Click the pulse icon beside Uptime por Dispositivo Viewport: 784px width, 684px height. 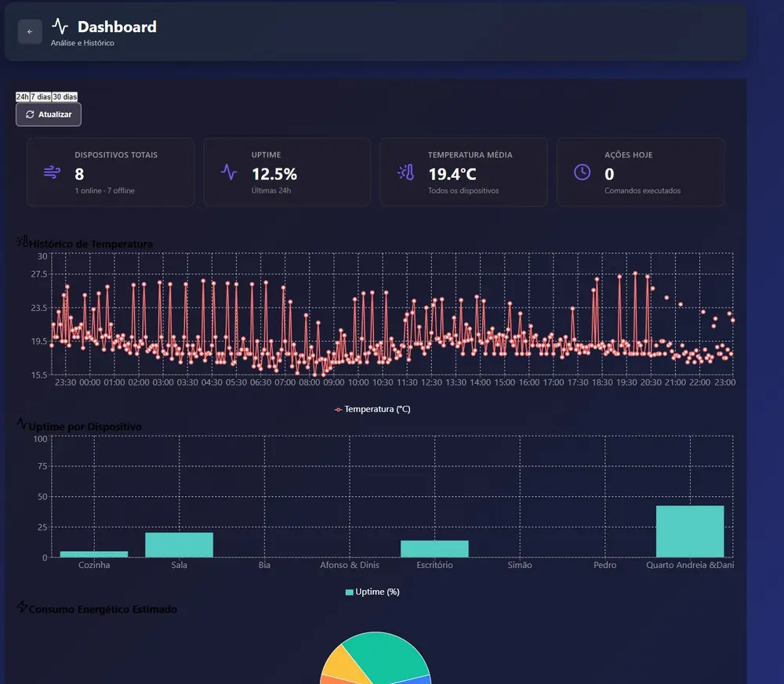point(22,424)
